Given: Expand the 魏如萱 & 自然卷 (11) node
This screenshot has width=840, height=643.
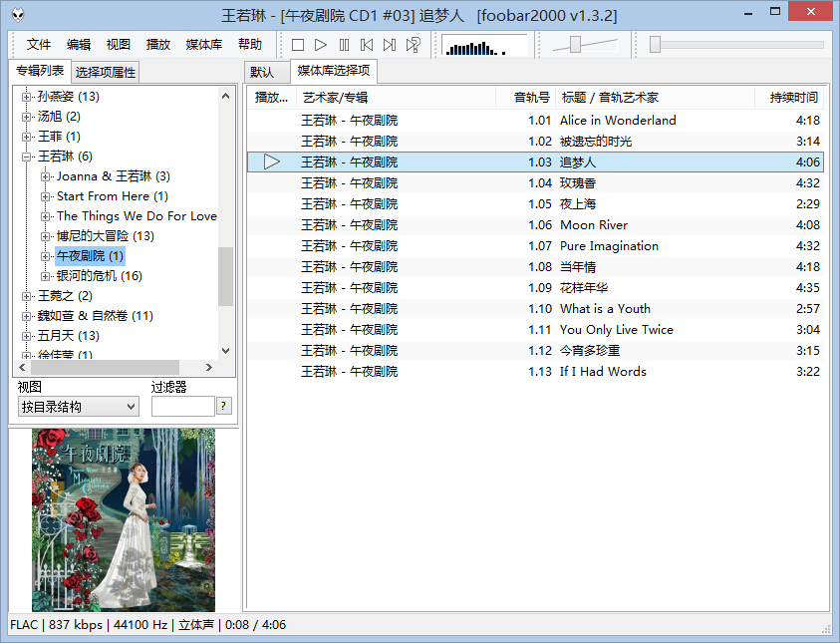Looking at the screenshot, I should pyautogui.click(x=26, y=316).
